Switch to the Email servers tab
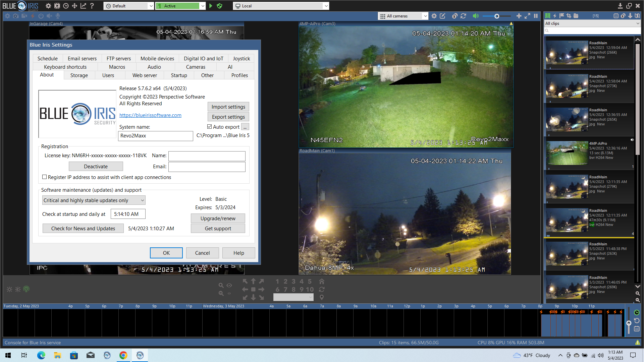 tap(82, 58)
